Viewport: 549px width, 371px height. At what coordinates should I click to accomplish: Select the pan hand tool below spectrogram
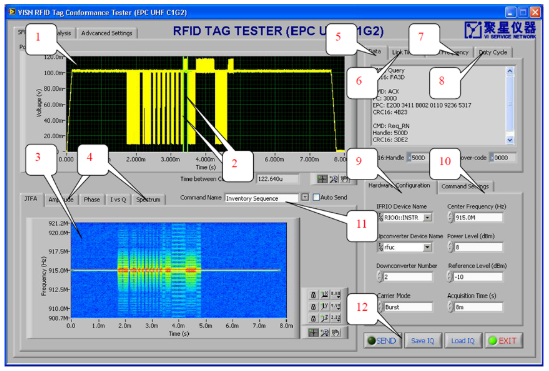(x=335, y=332)
